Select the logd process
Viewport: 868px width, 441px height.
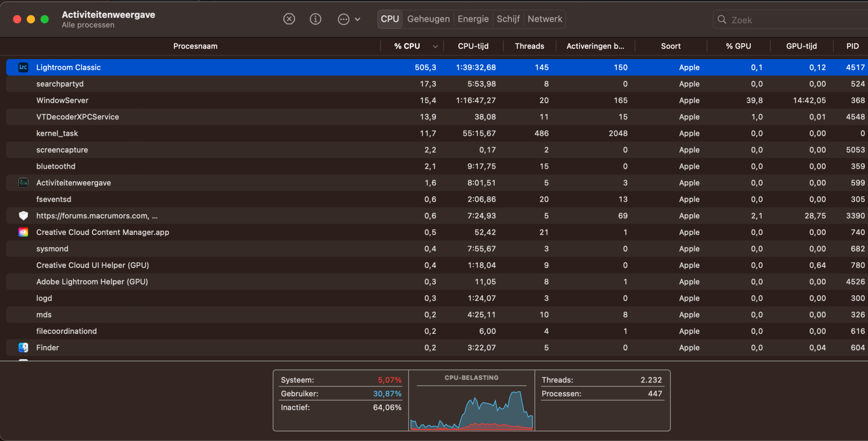click(x=437, y=298)
